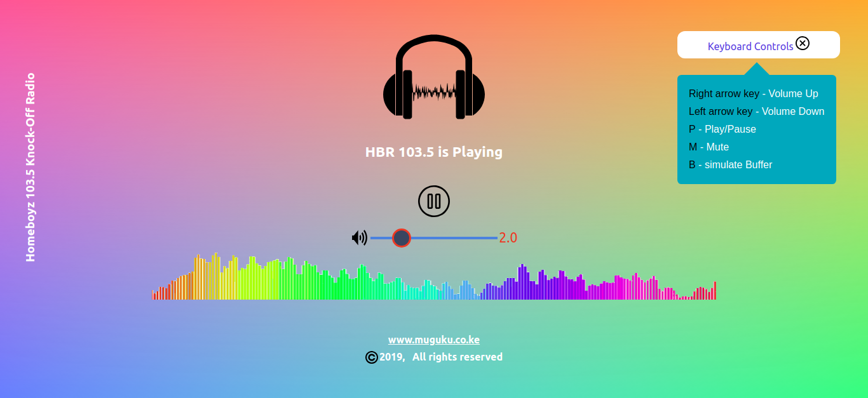Click the "HBR 103.5 is Playing" status text
This screenshot has height=398, width=868.
click(434, 152)
